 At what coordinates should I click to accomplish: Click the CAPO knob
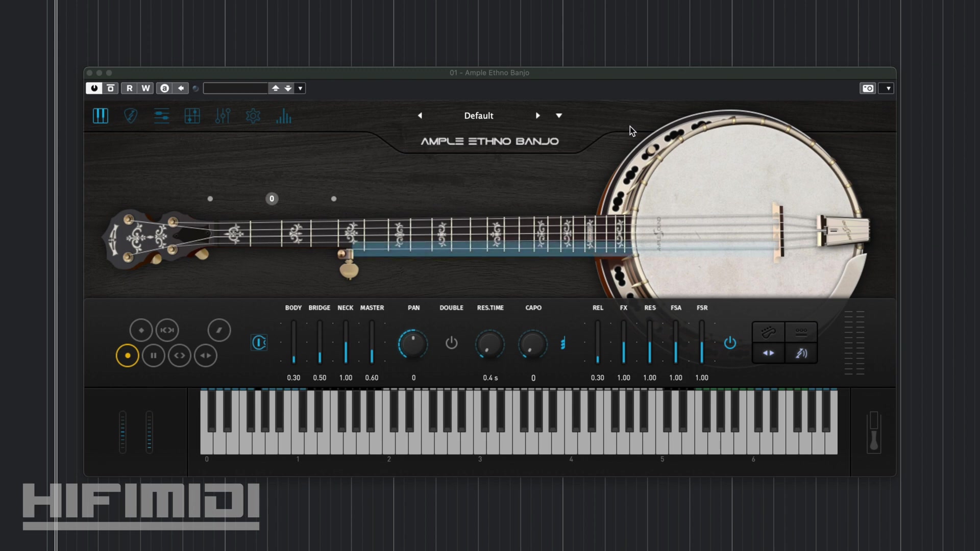click(x=533, y=344)
